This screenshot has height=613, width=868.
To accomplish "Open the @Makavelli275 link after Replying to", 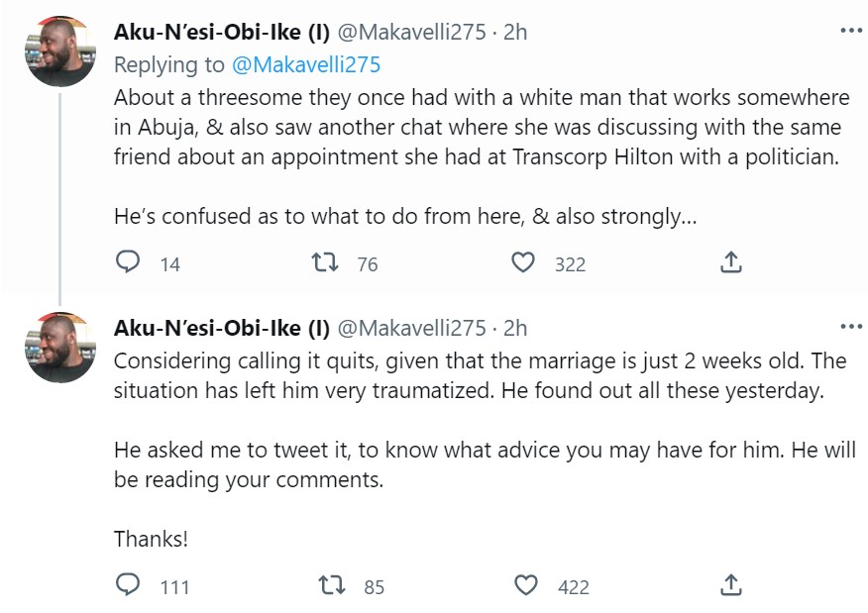I will pyautogui.click(x=306, y=64).
